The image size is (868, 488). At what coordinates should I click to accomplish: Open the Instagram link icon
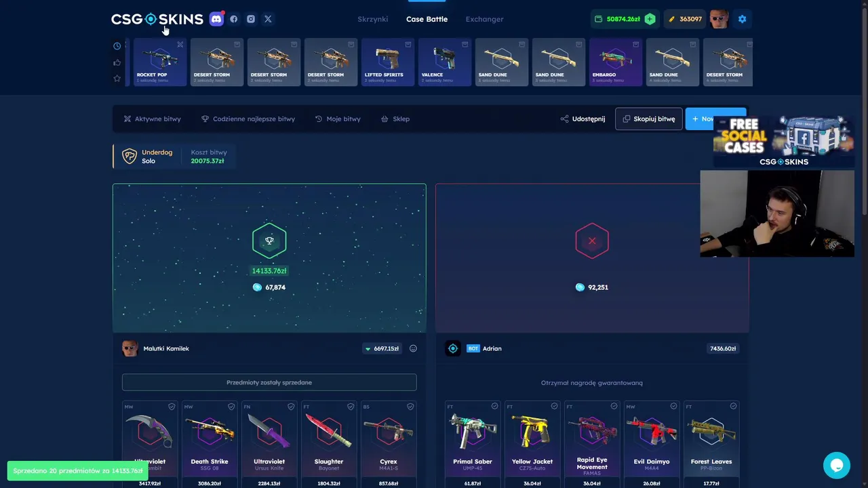[x=251, y=19]
